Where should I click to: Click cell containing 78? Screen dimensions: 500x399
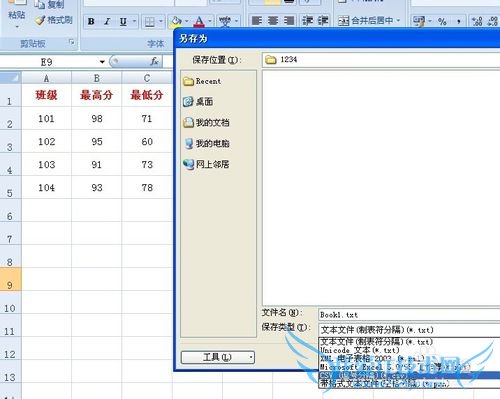point(147,187)
